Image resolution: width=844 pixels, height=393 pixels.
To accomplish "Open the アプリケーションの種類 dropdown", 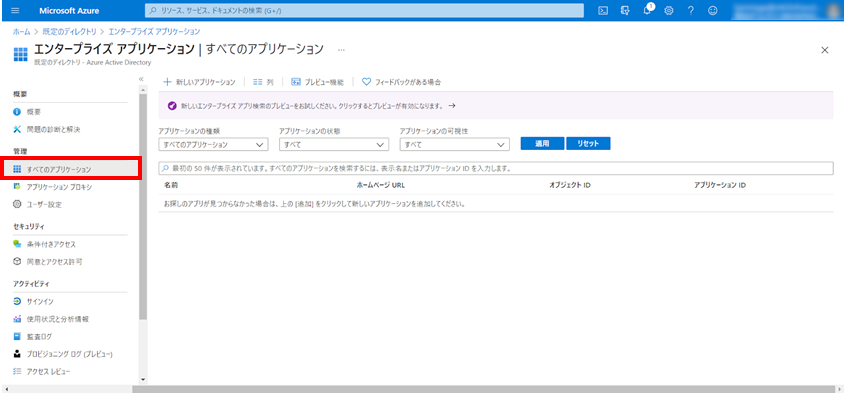I will tap(213, 145).
